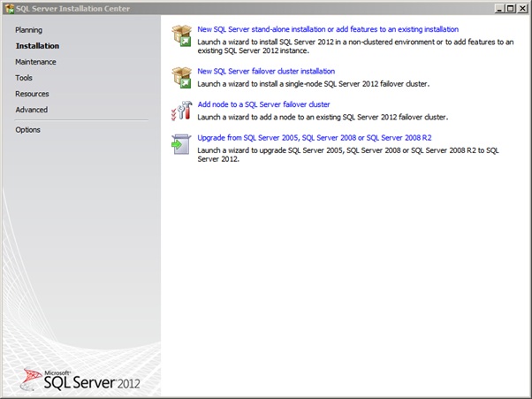Screen dimensions: 532x399
Task: Click Upgrade from SQL Server 2005 link
Action: click(314, 138)
